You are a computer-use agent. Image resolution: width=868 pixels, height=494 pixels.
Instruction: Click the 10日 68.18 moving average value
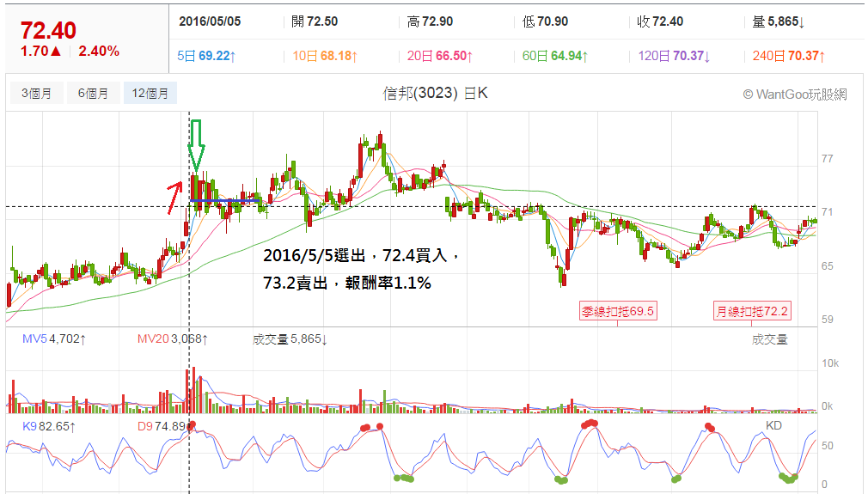click(x=325, y=56)
